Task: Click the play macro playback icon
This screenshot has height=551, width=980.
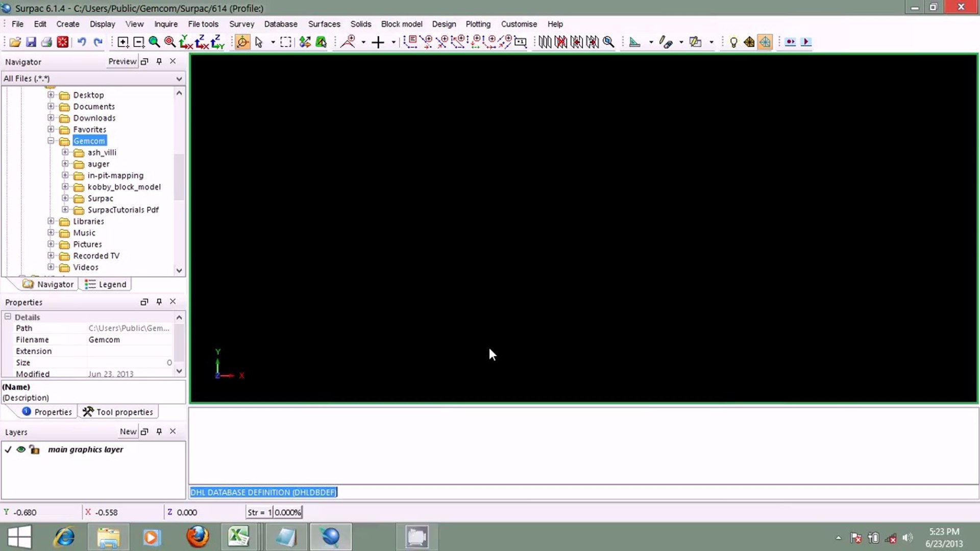Action: click(806, 42)
